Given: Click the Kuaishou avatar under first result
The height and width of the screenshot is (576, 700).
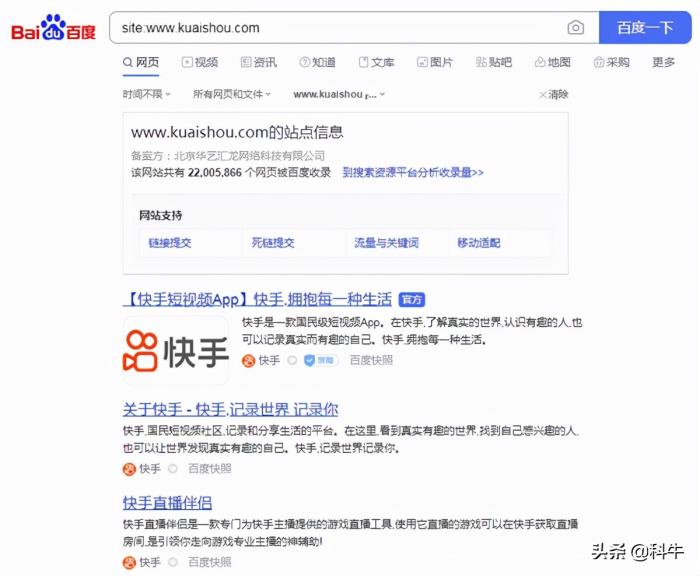Looking at the screenshot, I should 247,360.
